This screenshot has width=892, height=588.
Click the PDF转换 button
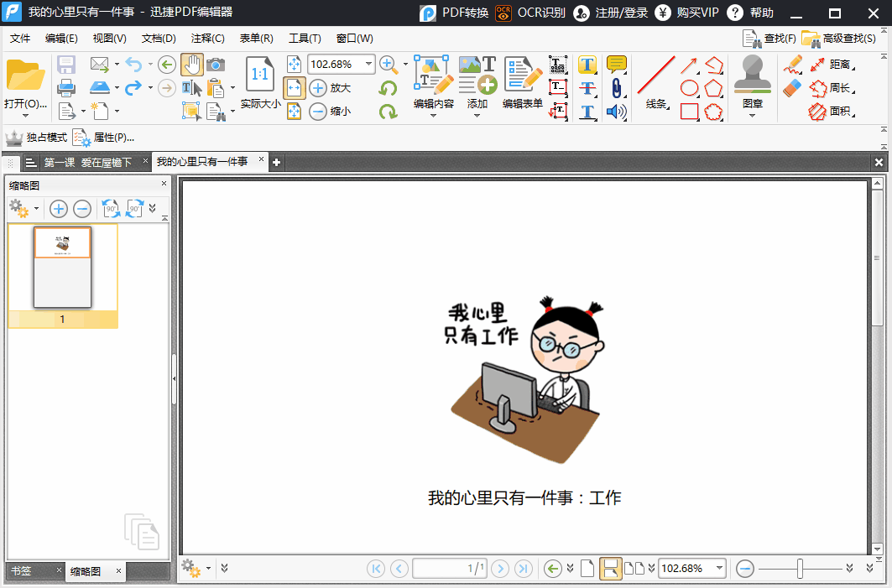(454, 13)
